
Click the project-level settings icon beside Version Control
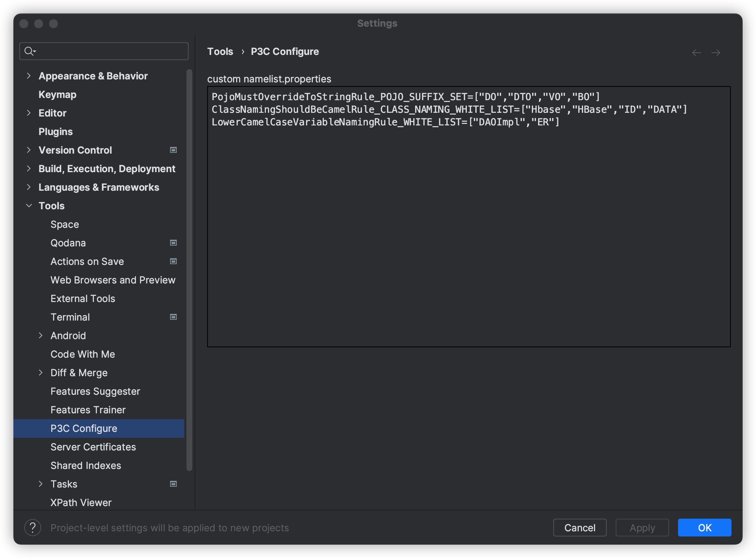coord(173,150)
